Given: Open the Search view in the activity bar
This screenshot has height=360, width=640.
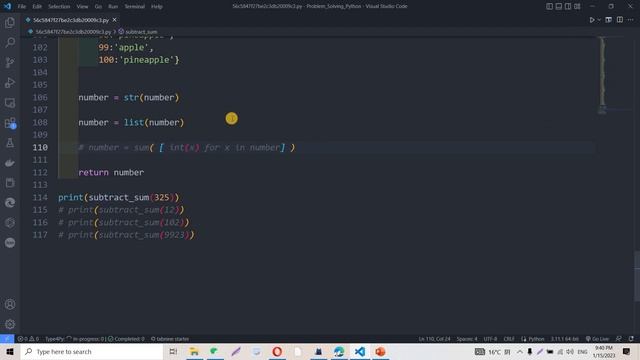Looking at the screenshot, I should tap(10, 42).
